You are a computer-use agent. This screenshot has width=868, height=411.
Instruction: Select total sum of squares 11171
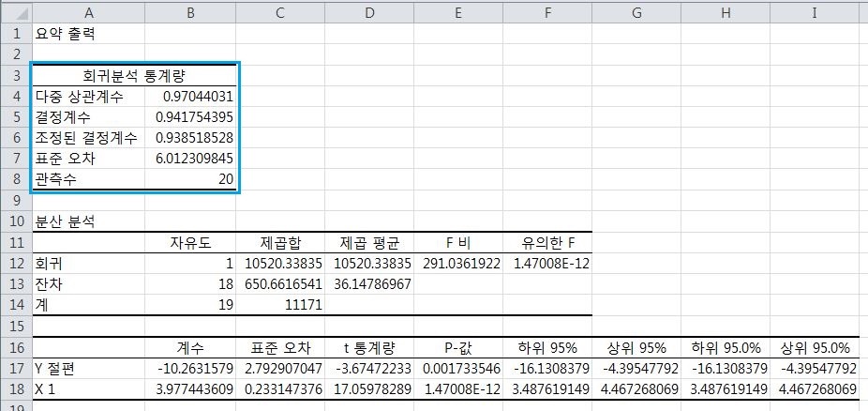tap(279, 305)
